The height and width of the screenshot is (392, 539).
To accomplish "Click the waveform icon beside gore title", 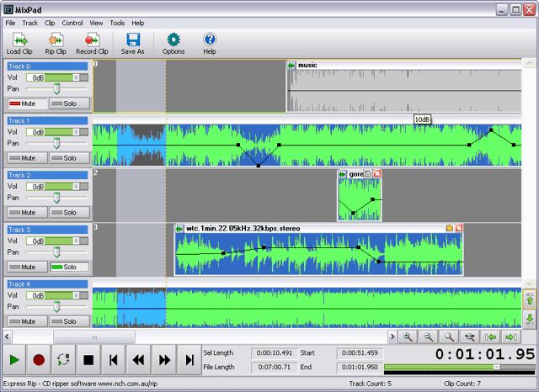I will [x=342, y=174].
